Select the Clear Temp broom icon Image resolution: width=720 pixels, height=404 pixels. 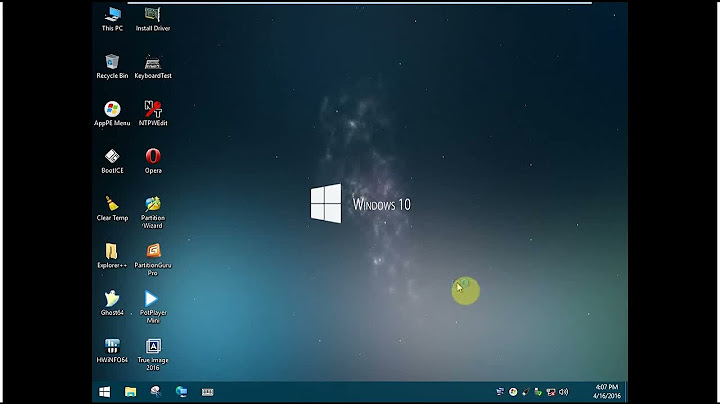[112, 208]
